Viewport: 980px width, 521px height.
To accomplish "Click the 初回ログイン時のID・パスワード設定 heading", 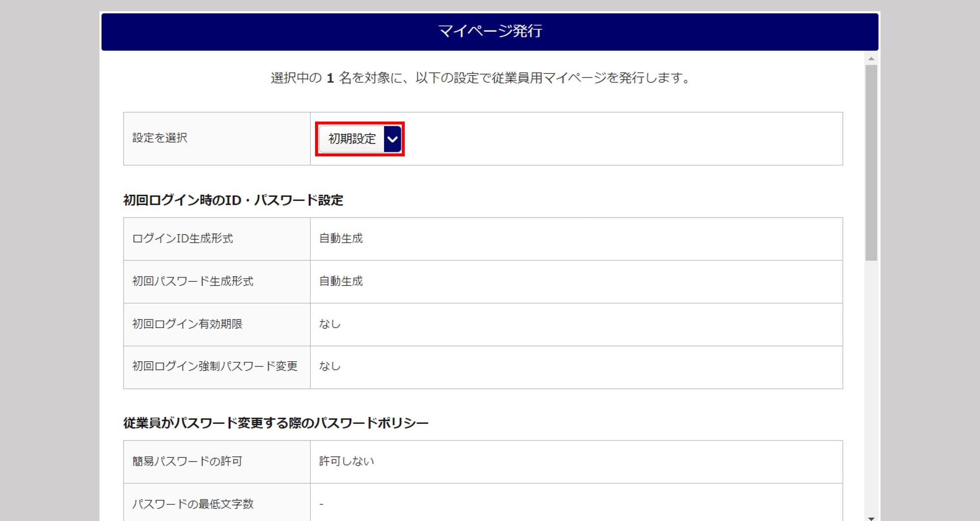I will point(233,200).
